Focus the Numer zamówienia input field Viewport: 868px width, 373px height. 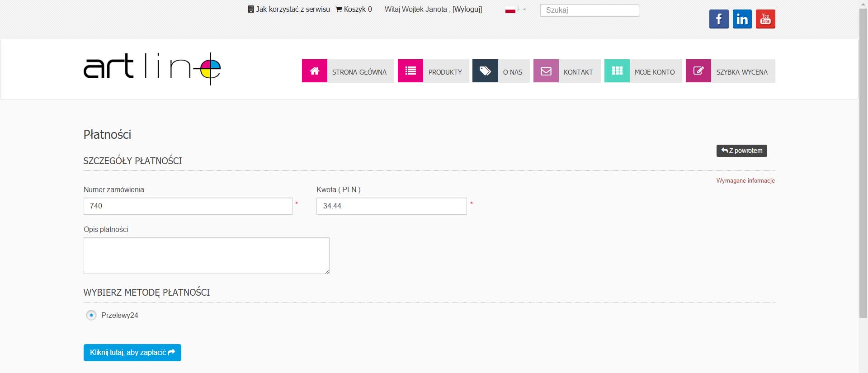click(x=188, y=206)
